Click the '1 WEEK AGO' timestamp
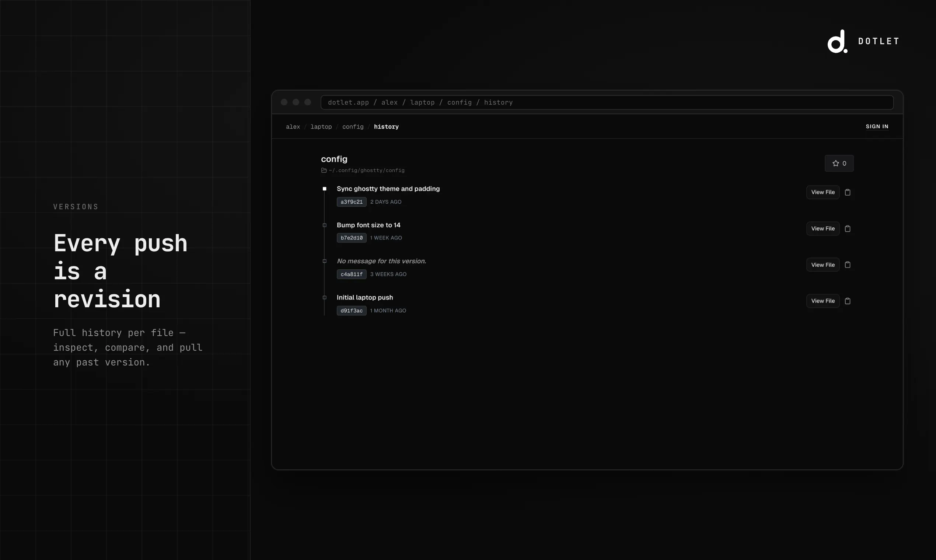The height and width of the screenshot is (560, 936). [x=386, y=238]
